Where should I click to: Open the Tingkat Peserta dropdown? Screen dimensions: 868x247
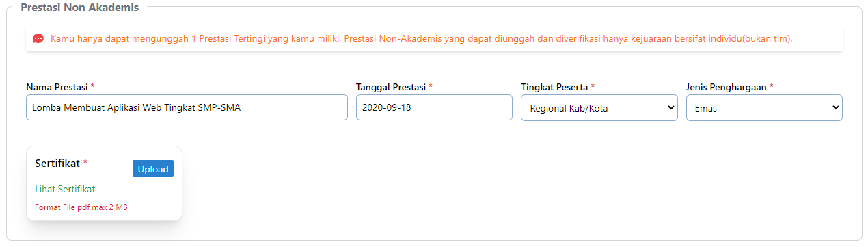click(599, 107)
